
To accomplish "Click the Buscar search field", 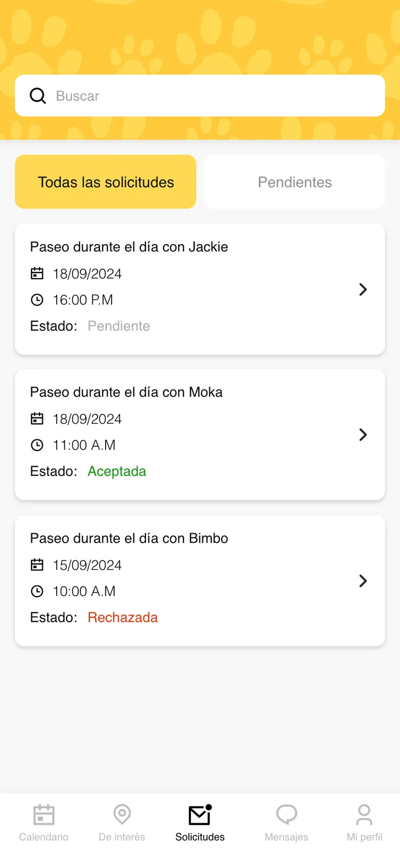I will 200,96.
